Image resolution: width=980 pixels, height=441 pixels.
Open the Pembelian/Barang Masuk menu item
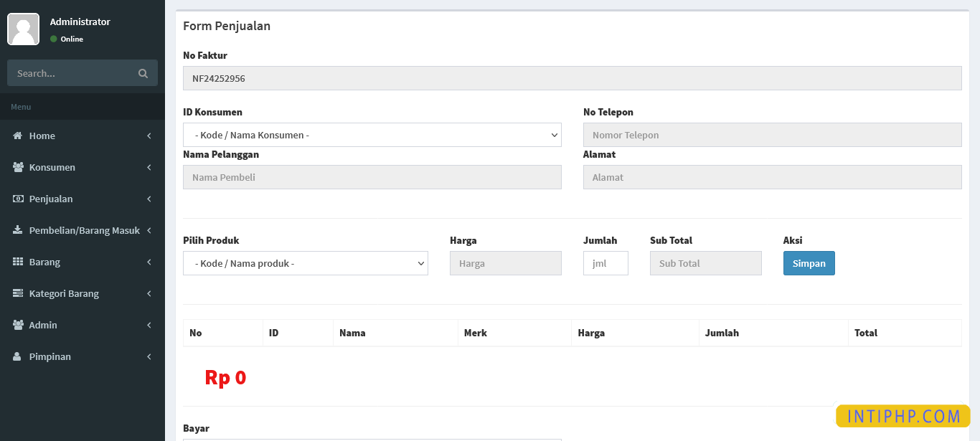click(x=84, y=230)
